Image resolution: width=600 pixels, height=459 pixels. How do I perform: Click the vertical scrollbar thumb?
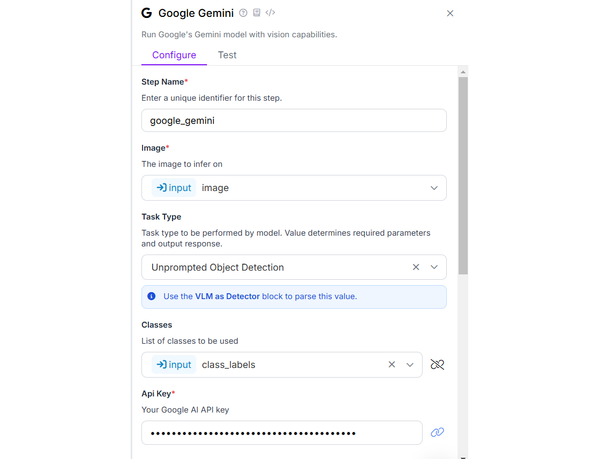coord(463,175)
